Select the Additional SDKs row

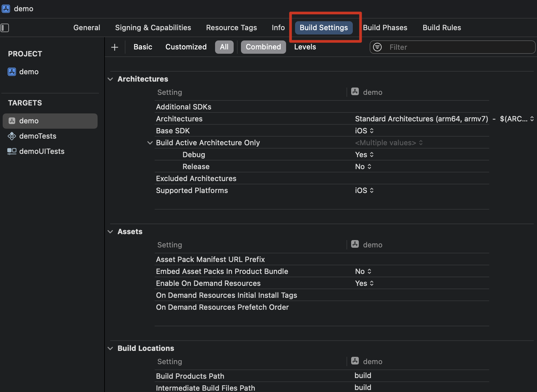coord(322,107)
